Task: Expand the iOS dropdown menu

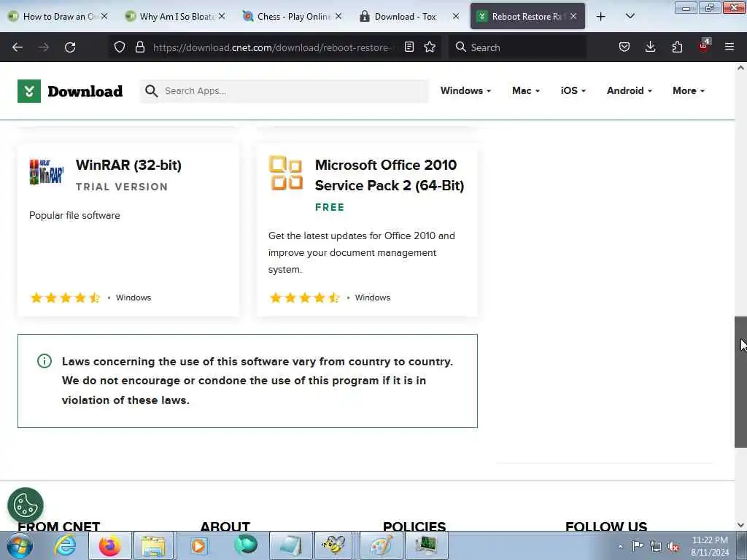Action: (573, 90)
